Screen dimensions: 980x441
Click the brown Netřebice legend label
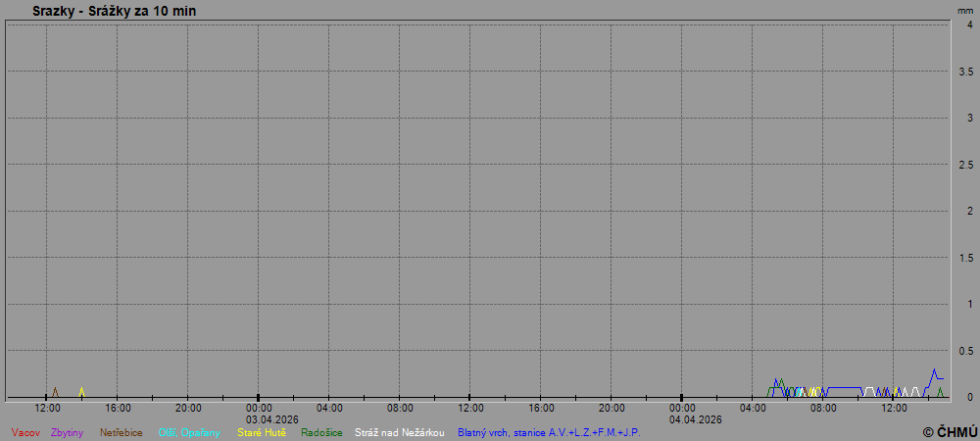pos(122,432)
